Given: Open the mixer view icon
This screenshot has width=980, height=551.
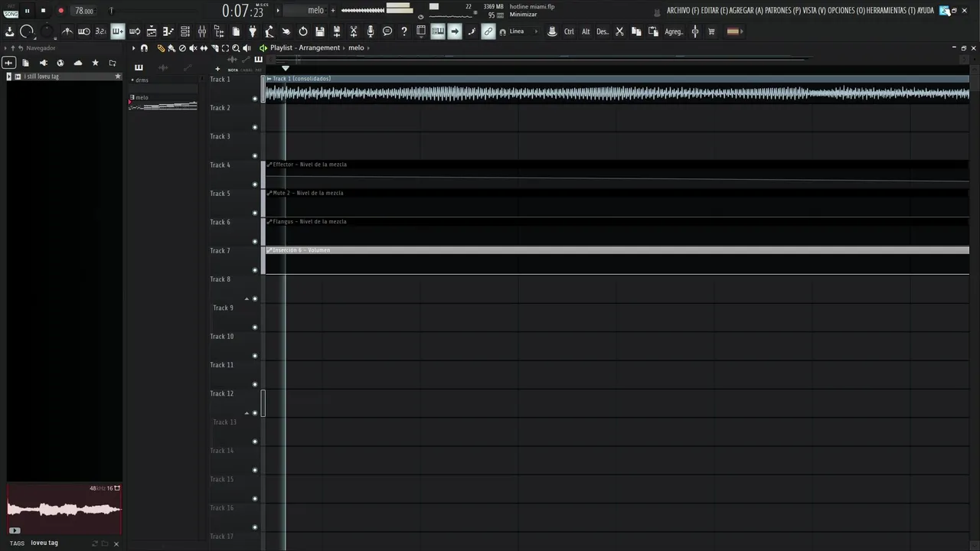Looking at the screenshot, I should [x=202, y=31].
